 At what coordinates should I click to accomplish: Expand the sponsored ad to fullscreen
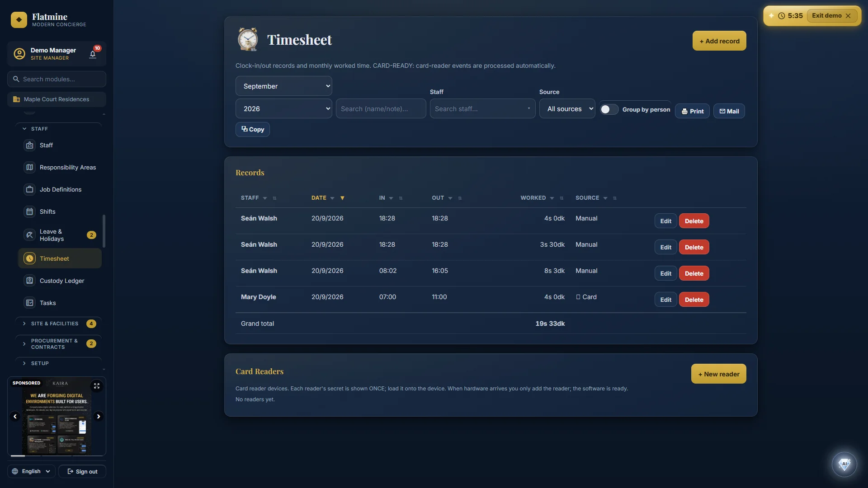tap(97, 386)
